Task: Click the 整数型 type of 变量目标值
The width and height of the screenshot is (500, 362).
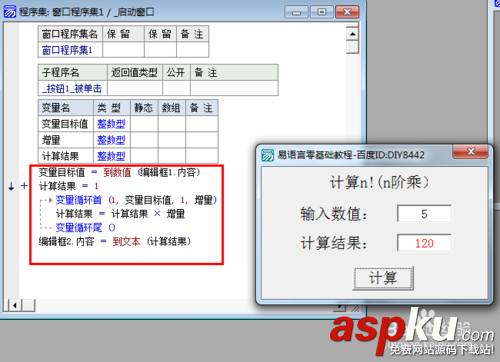Action: coord(111,124)
